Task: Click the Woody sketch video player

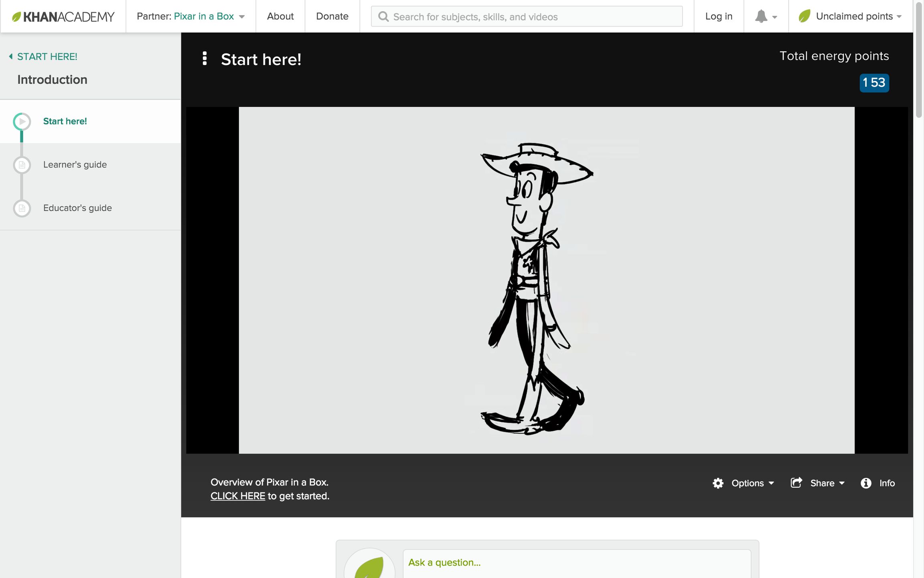Action: 546,280
